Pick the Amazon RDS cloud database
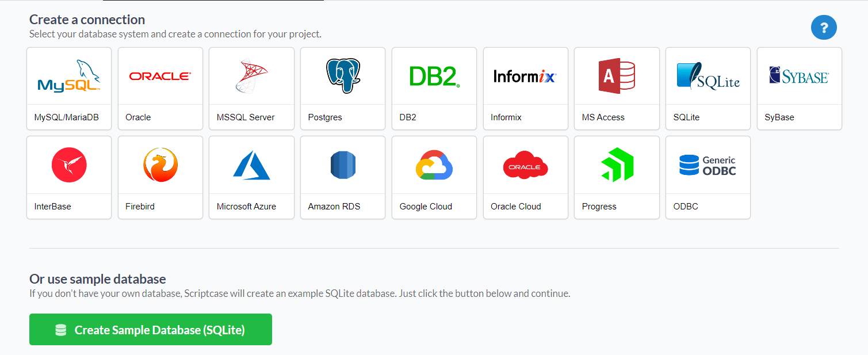Image resolution: width=868 pixels, height=355 pixels. (342, 177)
